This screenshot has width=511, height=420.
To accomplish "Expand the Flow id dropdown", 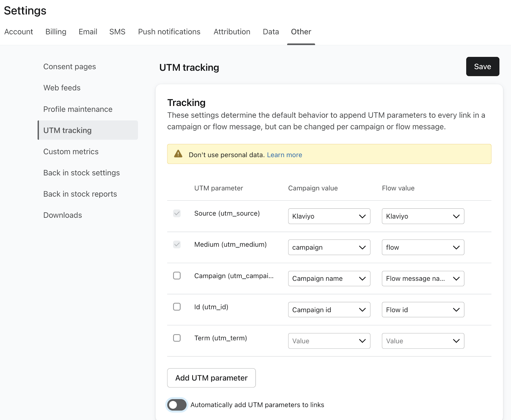I will pos(423,310).
